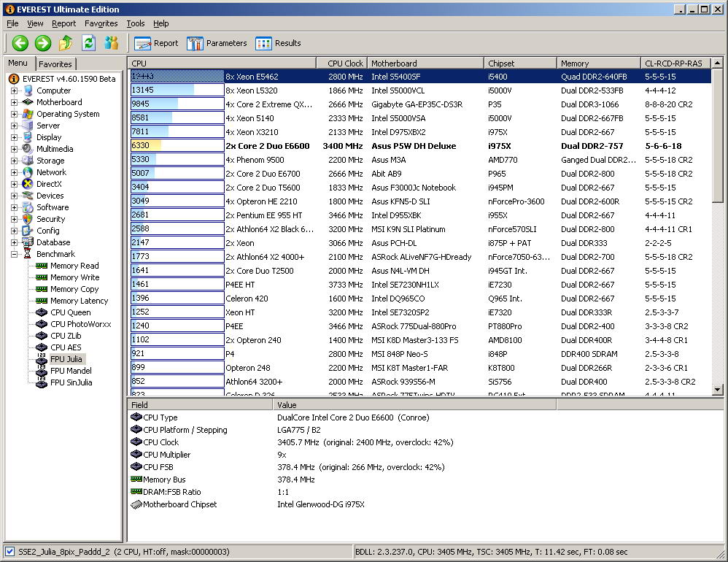Click the Report toolbar button
The image size is (728, 562).
point(156,43)
